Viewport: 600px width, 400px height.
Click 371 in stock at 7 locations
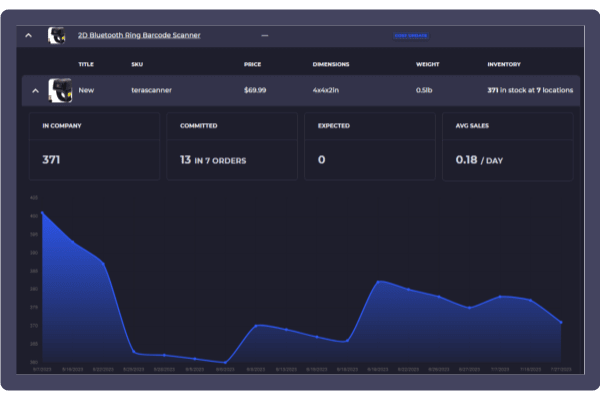530,90
